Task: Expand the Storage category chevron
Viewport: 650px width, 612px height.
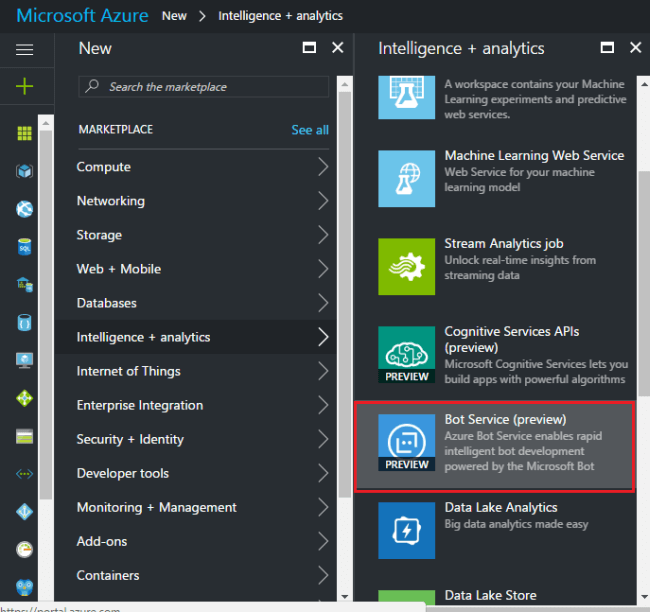Action: 323,235
